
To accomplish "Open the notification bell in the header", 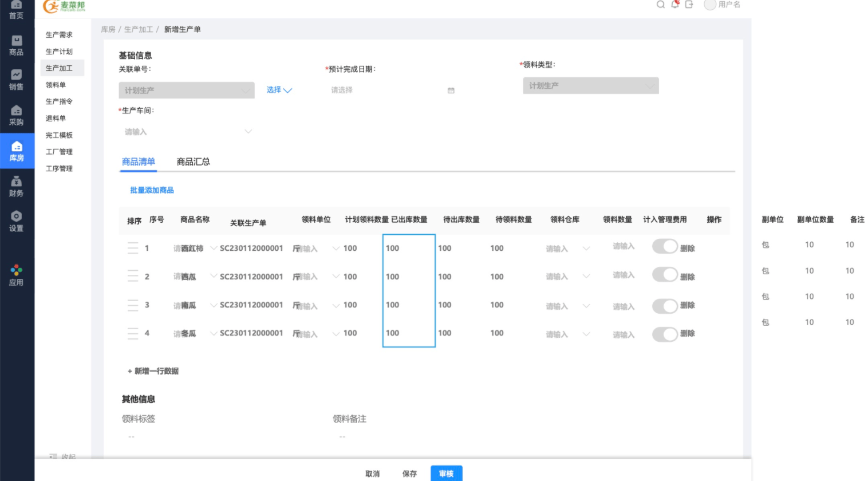I will 675,5.
